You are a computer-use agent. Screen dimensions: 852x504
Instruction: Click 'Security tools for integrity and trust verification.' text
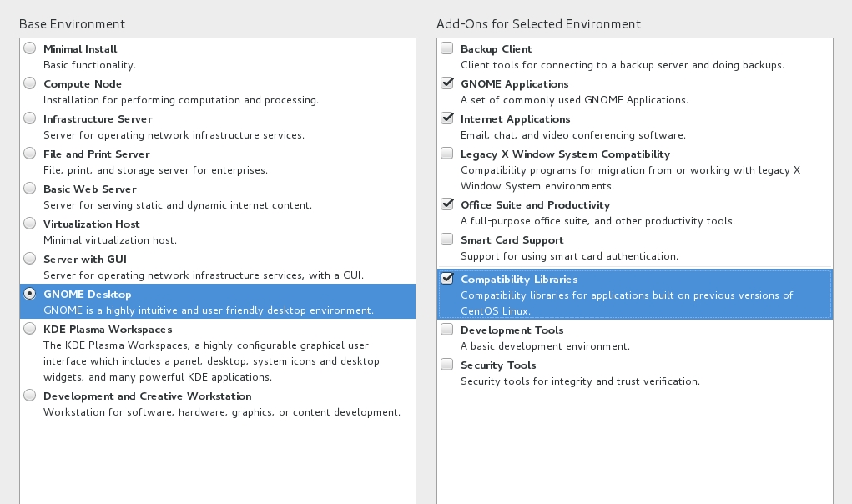pyautogui.click(x=580, y=381)
